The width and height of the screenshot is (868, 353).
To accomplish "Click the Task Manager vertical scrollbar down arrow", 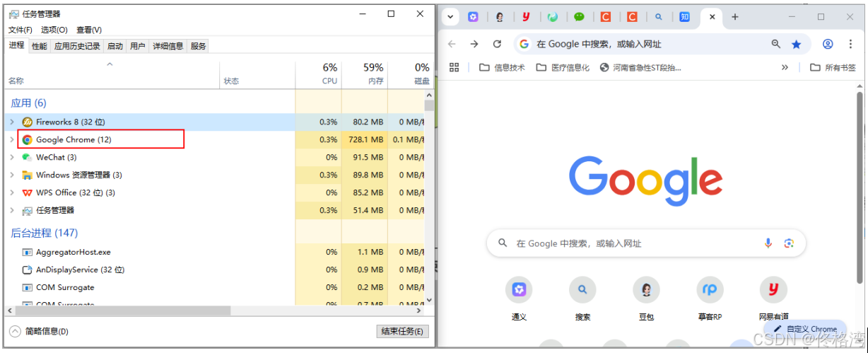I will click(429, 300).
